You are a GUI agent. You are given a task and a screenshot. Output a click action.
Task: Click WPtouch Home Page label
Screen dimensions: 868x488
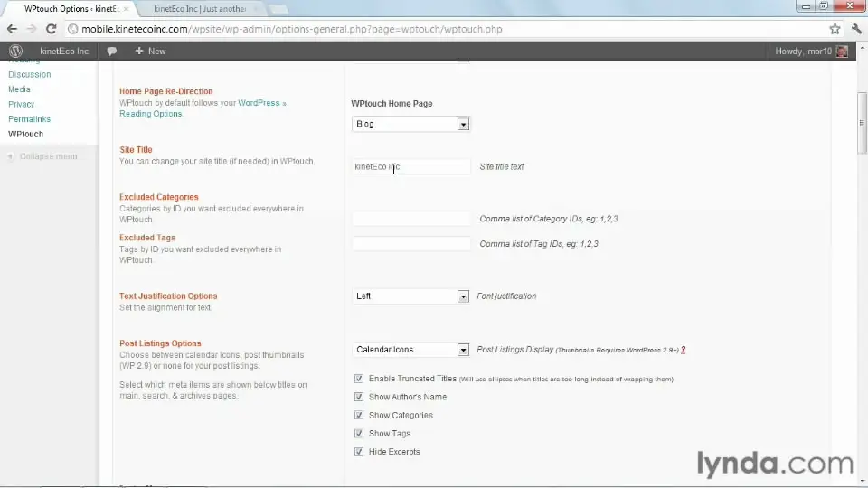(x=392, y=103)
